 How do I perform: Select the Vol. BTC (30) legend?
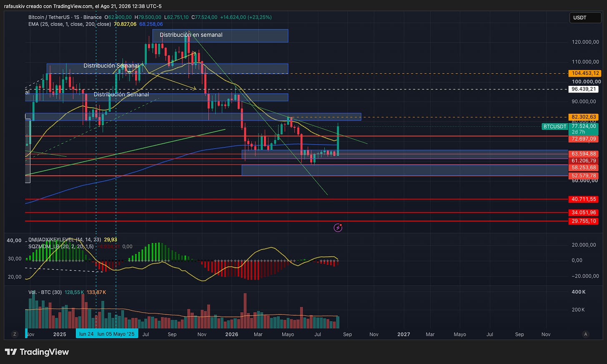pos(45,292)
